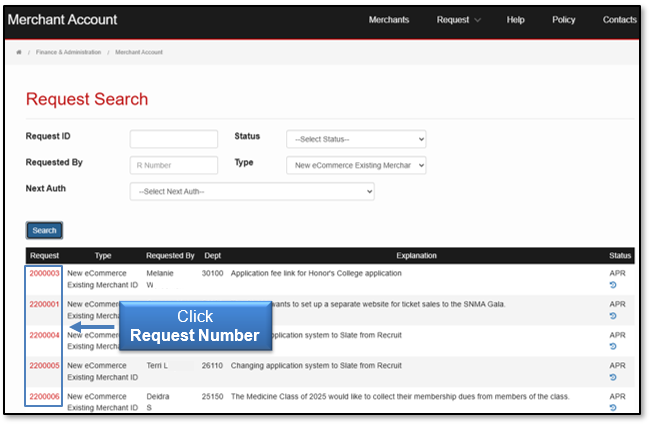Click refresh icon in request 2200004 row
Image resolution: width=651 pixels, height=424 pixels.
tap(613, 346)
